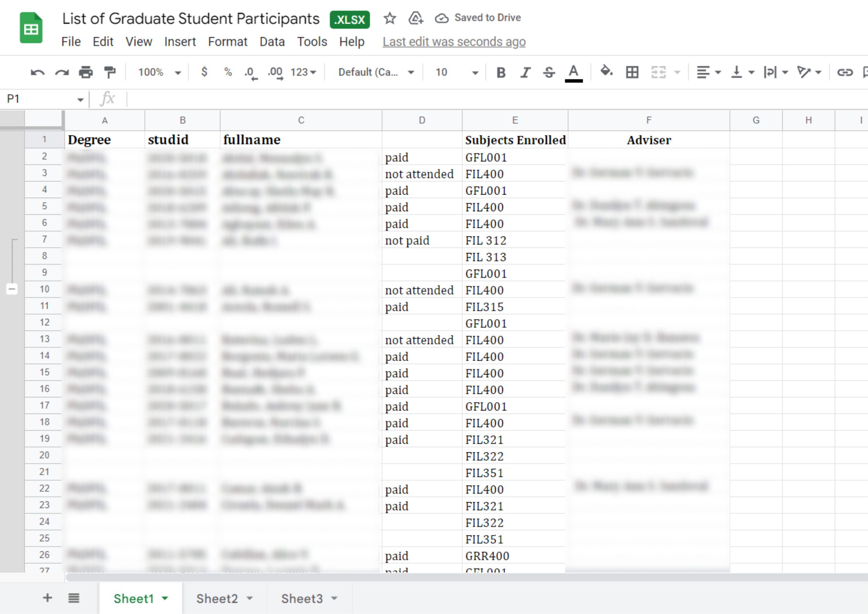Click the Undo arrow icon
The height and width of the screenshot is (614, 868).
coord(38,72)
